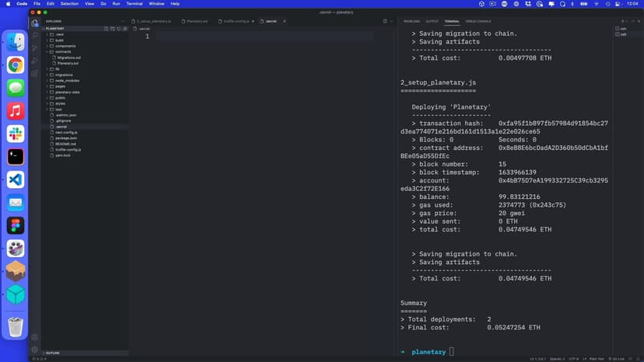Open the Search view in activity bar
This screenshot has width=644, height=362.
(x=35, y=35)
